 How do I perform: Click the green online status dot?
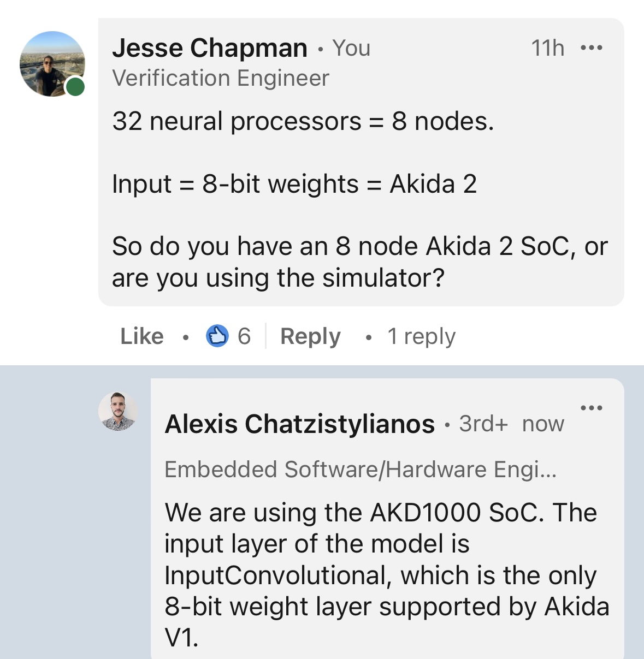75,86
